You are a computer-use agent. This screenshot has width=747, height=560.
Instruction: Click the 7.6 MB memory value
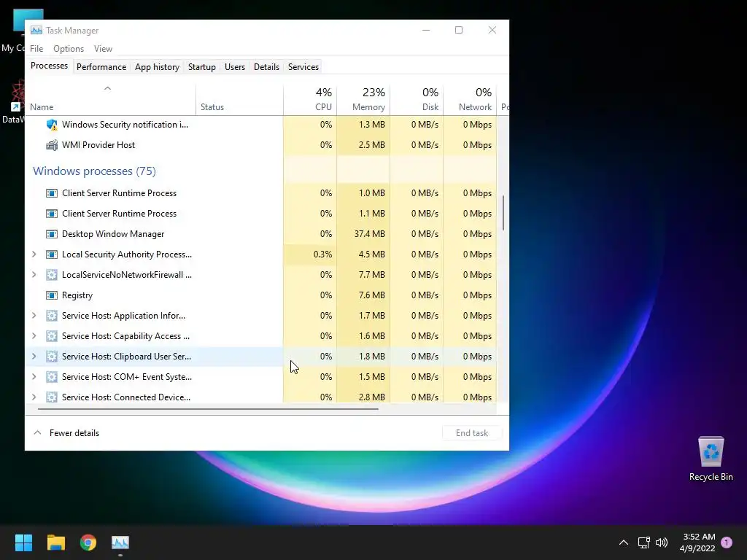pyautogui.click(x=371, y=295)
